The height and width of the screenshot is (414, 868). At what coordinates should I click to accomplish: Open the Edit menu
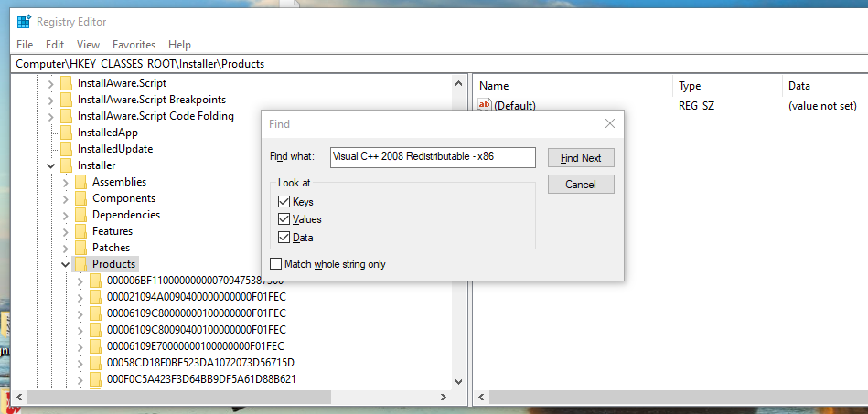click(x=55, y=45)
